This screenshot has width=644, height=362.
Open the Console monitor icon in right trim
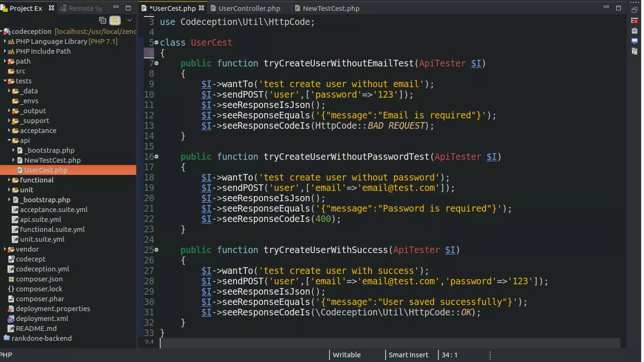(x=634, y=41)
